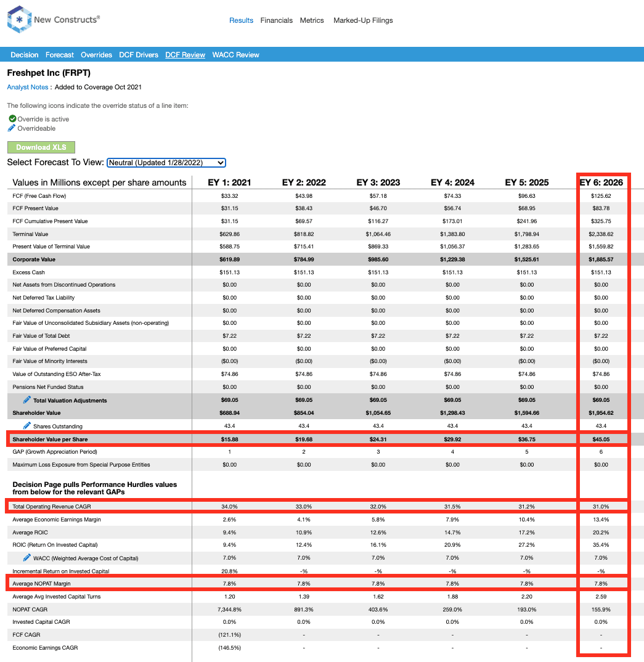The image size is (644, 662).
Task: Click the Average ROIC row label
Action: tap(30, 533)
